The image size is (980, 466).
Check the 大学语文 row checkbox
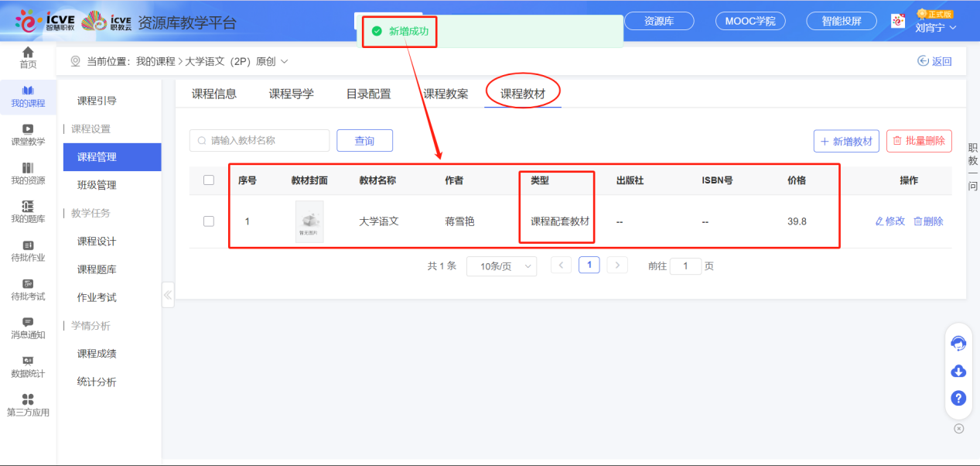pos(208,221)
